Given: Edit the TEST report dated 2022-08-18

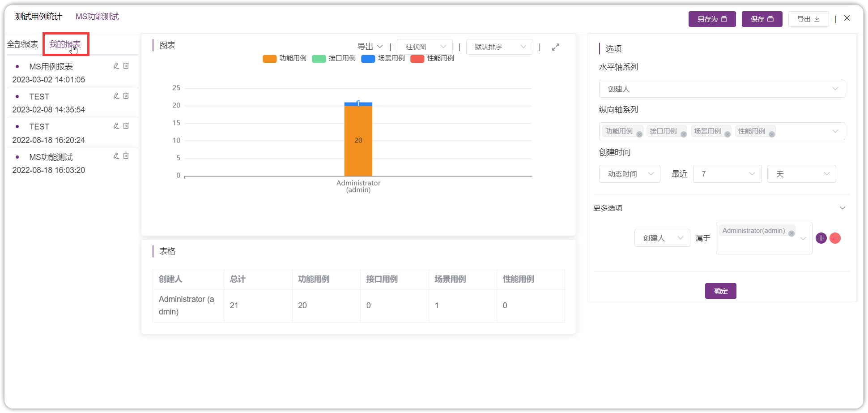Looking at the screenshot, I should [x=116, y=126].
